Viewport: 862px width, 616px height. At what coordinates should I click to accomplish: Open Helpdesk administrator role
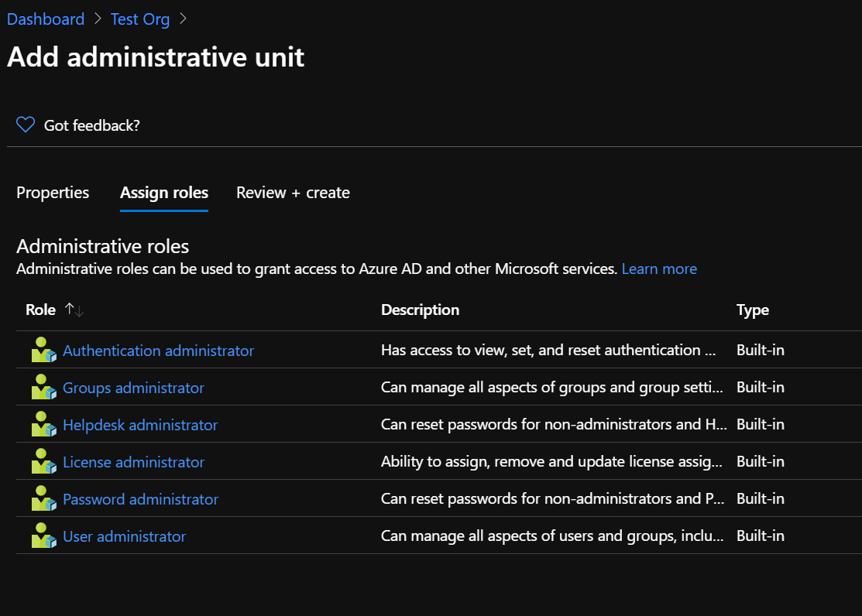pyautogui.click(x=140, y=426)
